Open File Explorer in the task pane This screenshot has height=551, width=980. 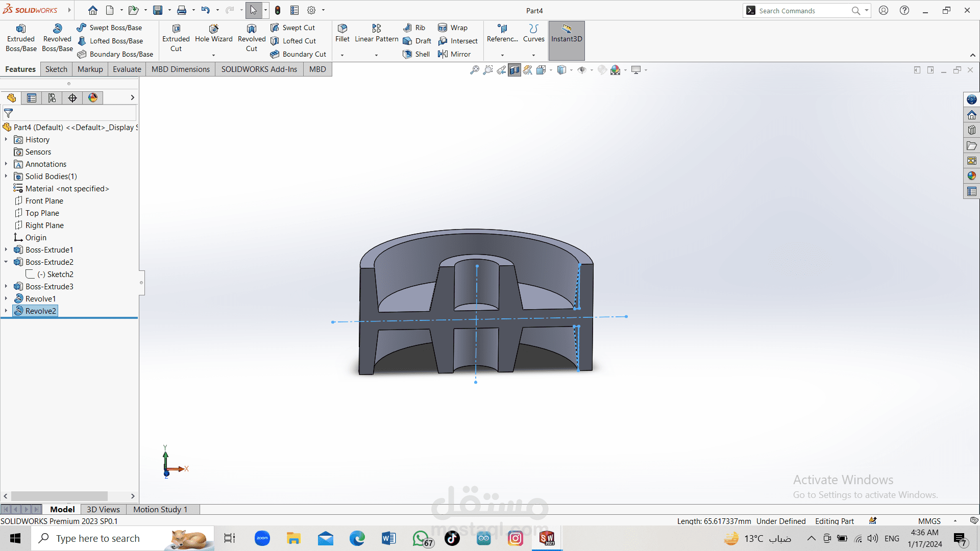[x=972, y=145]
